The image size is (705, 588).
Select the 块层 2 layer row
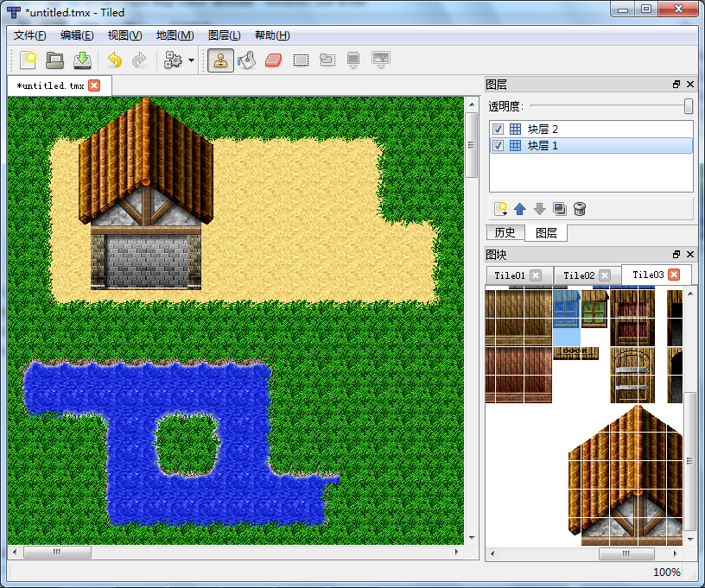591,130
